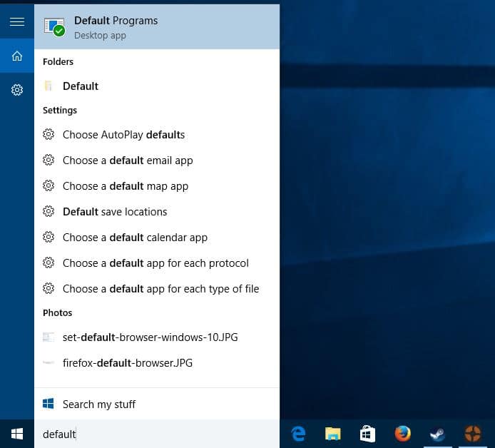Click the Windows Start button

(x=17, y=434)
